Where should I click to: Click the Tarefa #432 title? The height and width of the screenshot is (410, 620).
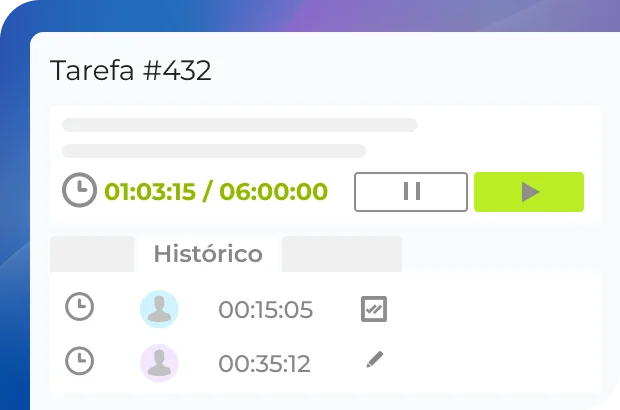[x=131, y=71]
